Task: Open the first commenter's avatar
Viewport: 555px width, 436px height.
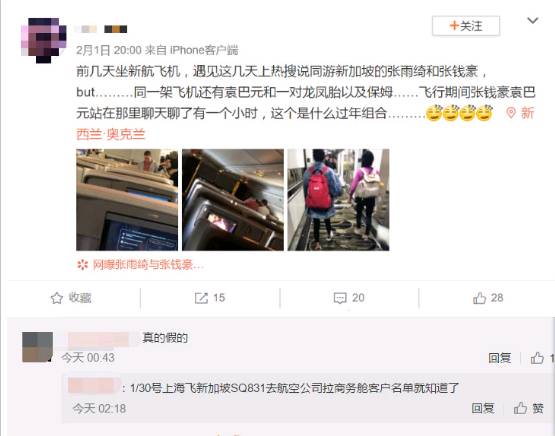Action: [x=38, y=347]
